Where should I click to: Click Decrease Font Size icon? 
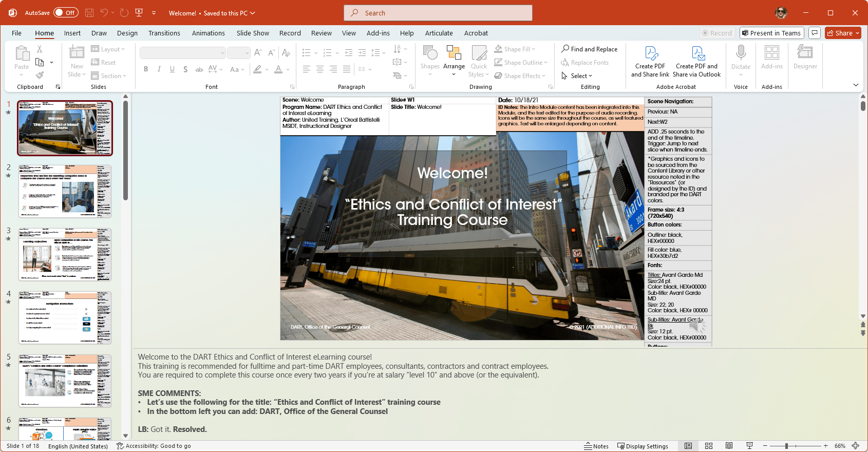(x=272, y=52)
